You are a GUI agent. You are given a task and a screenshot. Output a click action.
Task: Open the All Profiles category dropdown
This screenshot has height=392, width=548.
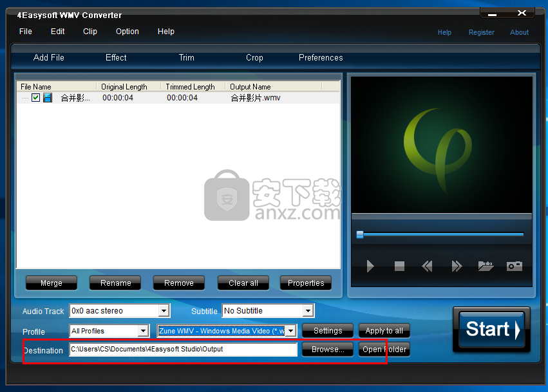point(143,331)
